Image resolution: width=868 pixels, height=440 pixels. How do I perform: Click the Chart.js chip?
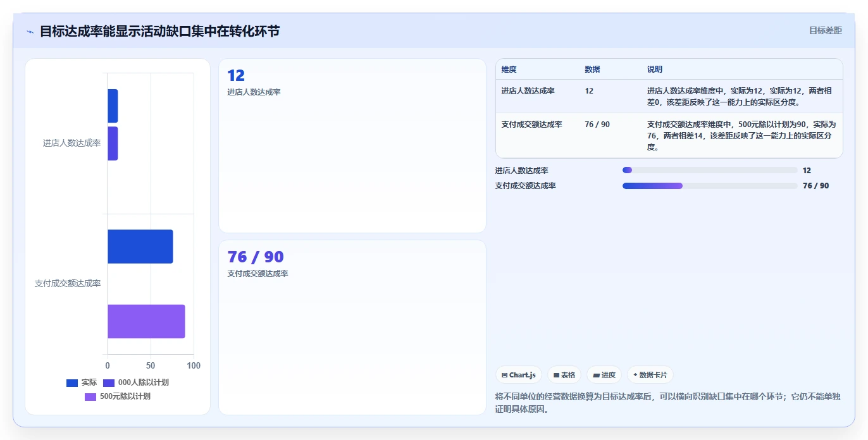pyautogui.click(x=519, y=375)
